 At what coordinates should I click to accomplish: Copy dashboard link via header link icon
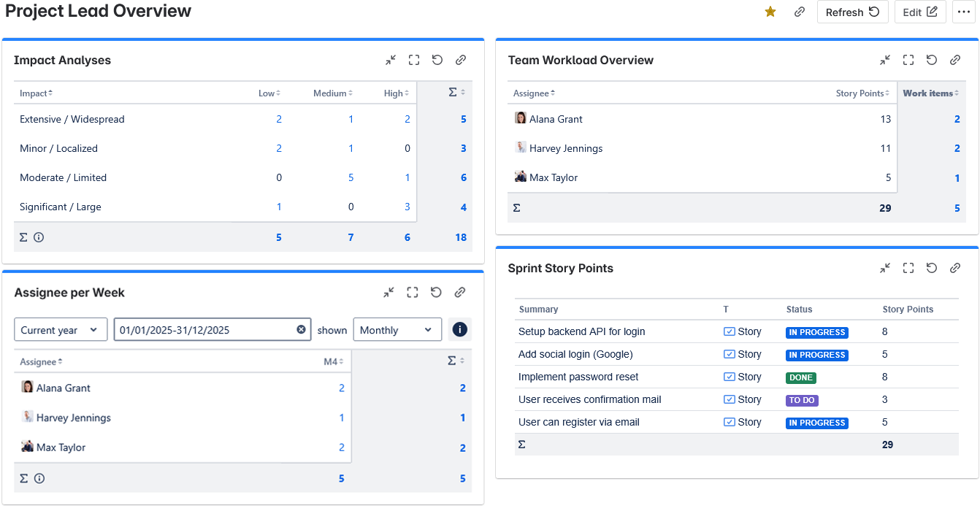800,12
